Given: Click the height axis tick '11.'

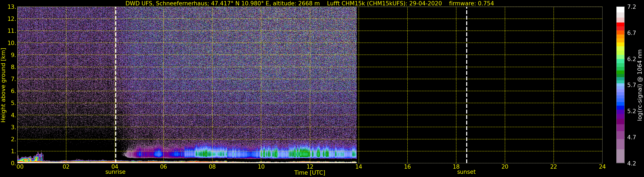Looking at the screenshot, I should click(12, 31).
